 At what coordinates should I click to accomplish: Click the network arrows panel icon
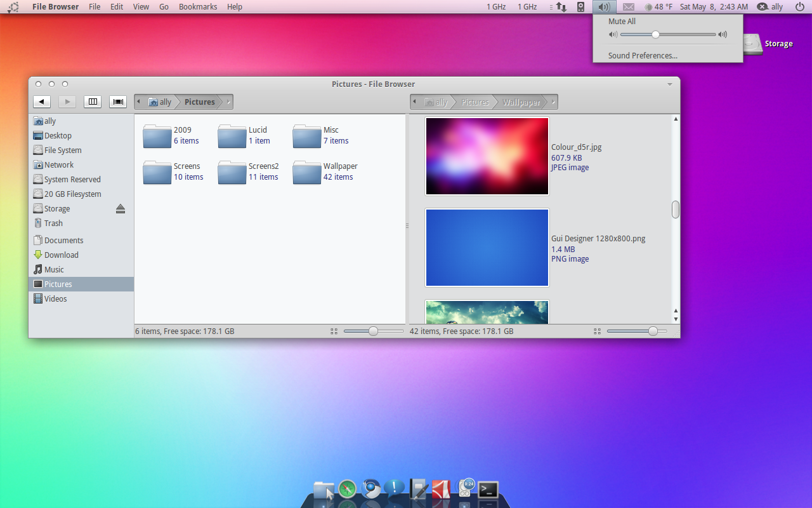pyautogui.click(x=561, y=7)
